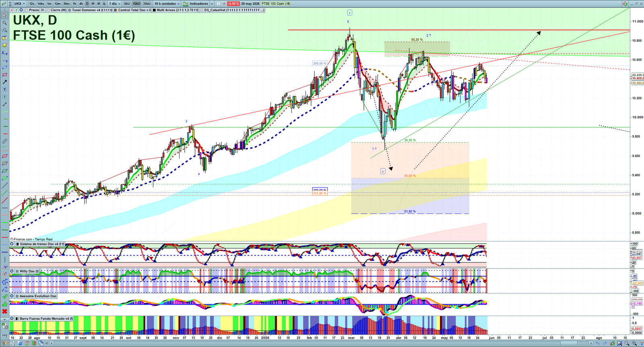Switch to quarterly Q timeframe
Image resolution: width=644 pixels, height=347 pixels.
point(104,4)
